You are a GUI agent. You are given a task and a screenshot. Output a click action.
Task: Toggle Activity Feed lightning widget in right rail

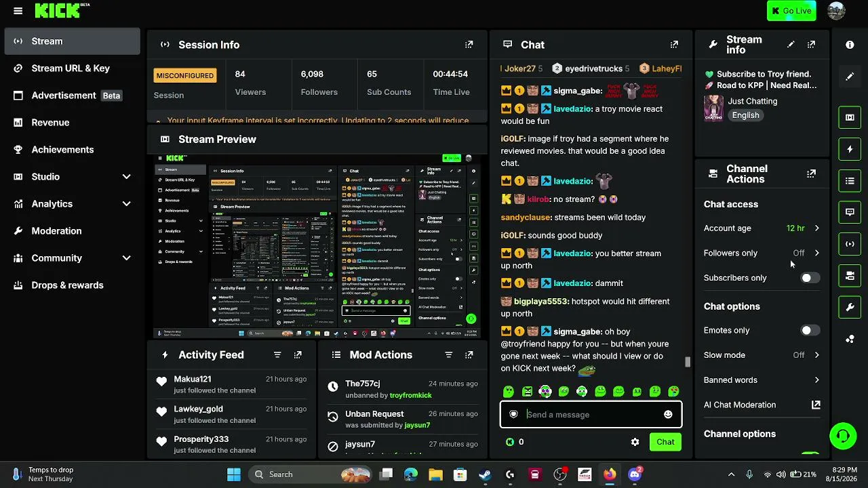850,149
